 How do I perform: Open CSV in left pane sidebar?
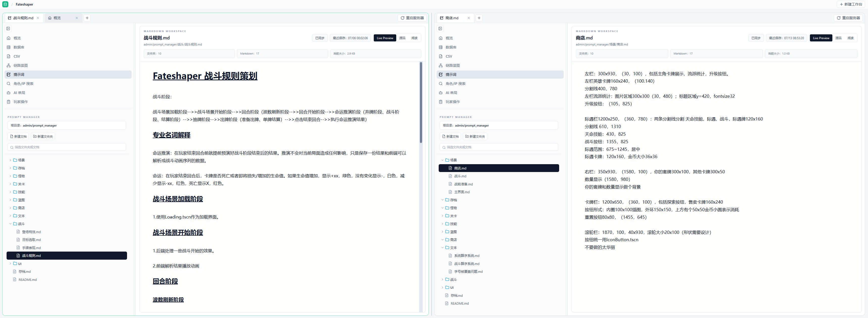pyautogui.click(x=68, y=56)
